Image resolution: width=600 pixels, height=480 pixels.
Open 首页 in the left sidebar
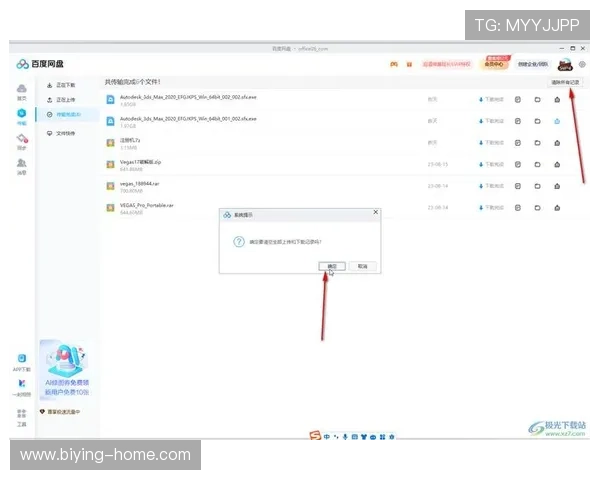click(x=21, y=93)
